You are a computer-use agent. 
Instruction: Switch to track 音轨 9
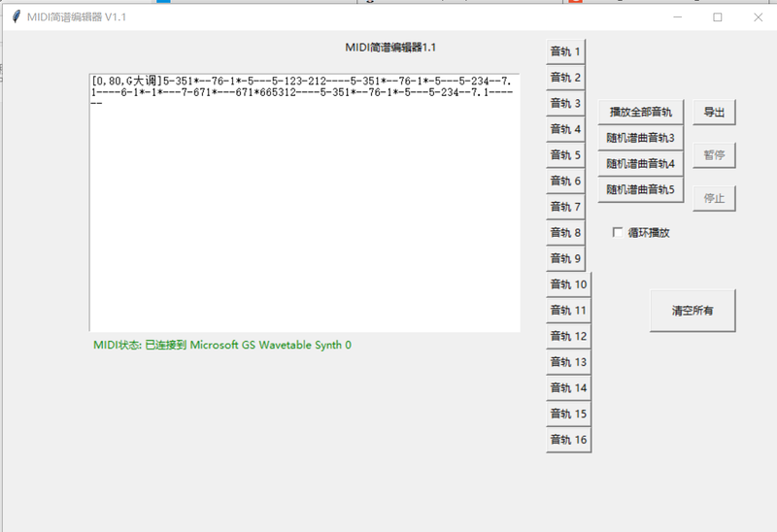click(x=565, y=258)
